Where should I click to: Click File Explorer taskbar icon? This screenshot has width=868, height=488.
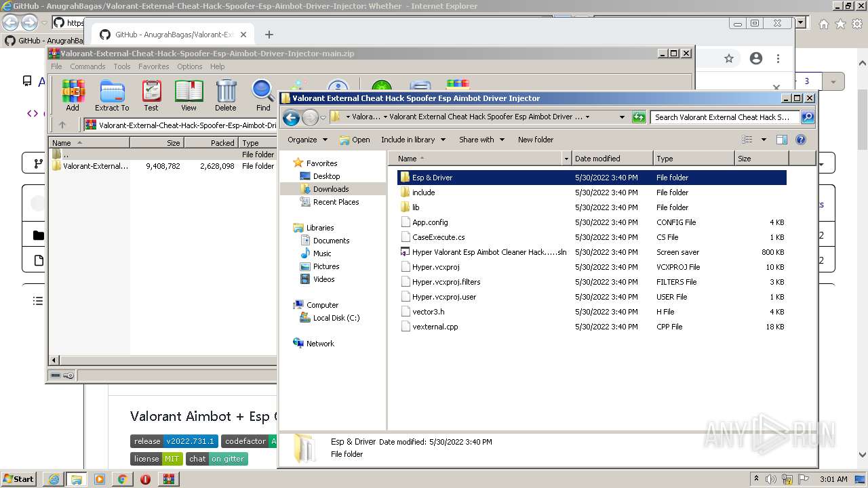point(77,479)
